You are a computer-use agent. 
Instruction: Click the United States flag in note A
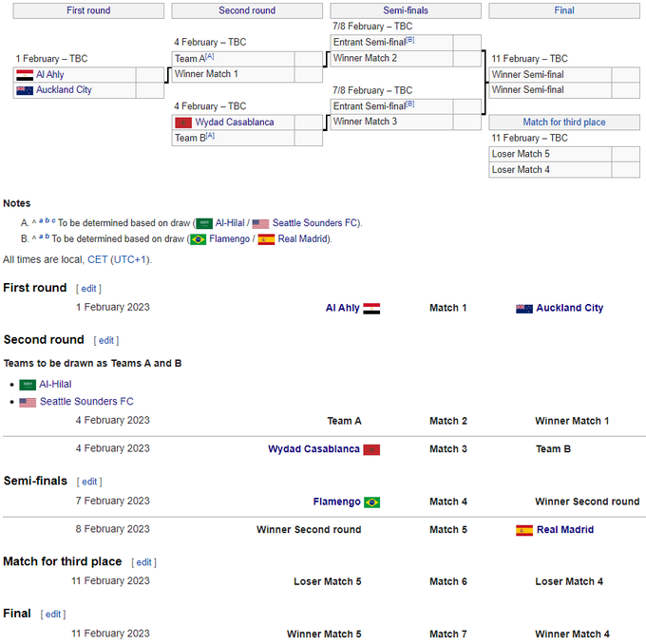260,223
